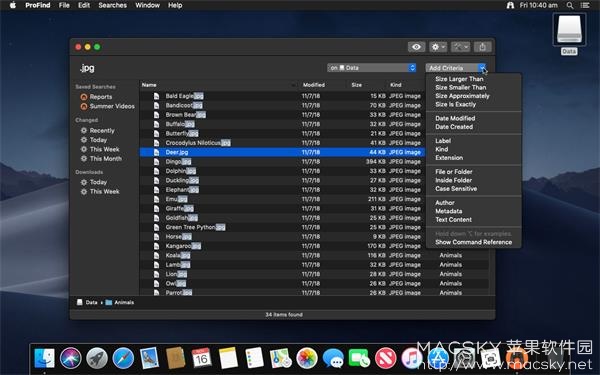Image resolution: width=600 pixels, height=375 pixels.
Task: Select Date Created from criteria menu
Action: pyautogui.click(x=454, y=127)
